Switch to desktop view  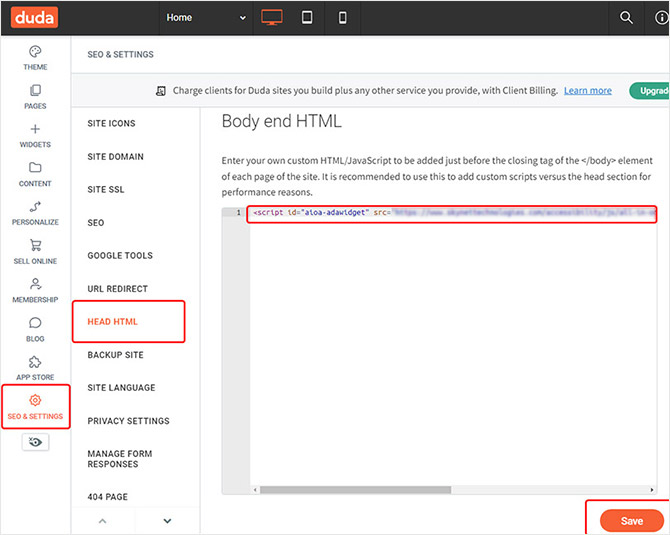tap(272, 17)
